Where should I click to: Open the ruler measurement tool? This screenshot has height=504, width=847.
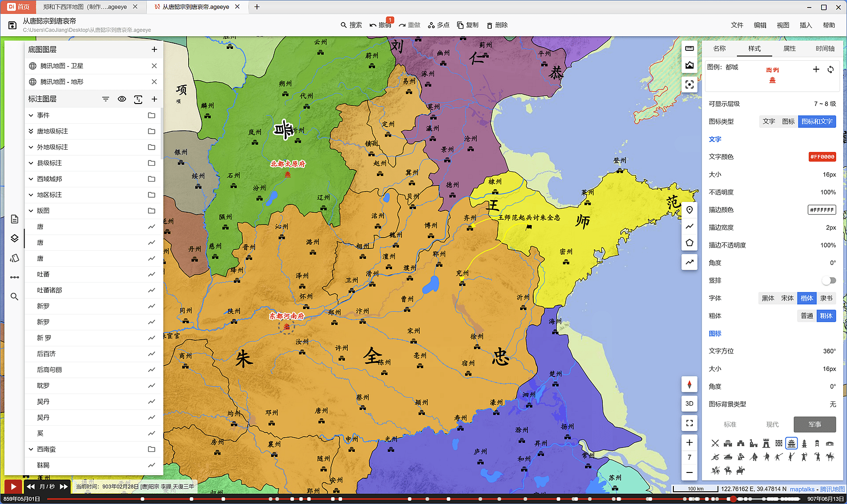tap(689, 48)
